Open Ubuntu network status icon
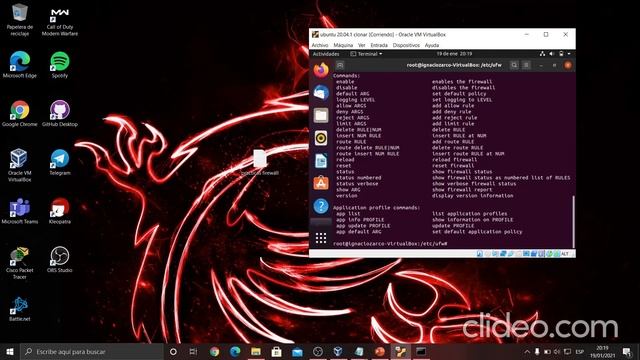 click(542, 54)
